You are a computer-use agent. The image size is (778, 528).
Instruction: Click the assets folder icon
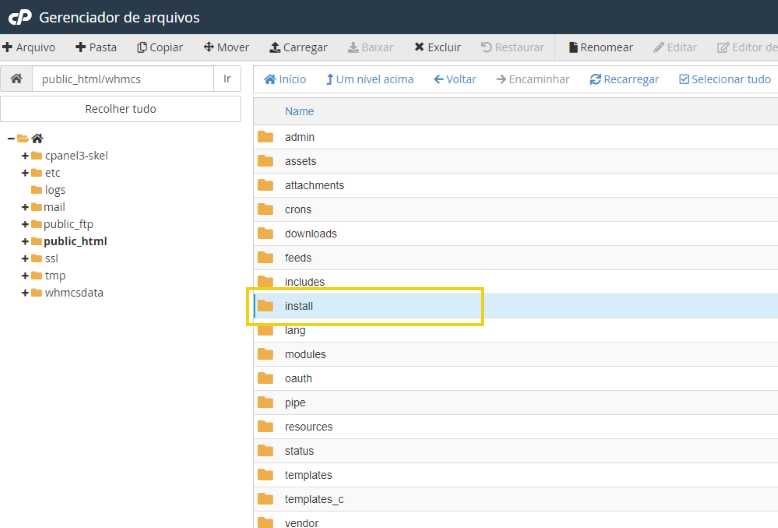tap(265, 161)
